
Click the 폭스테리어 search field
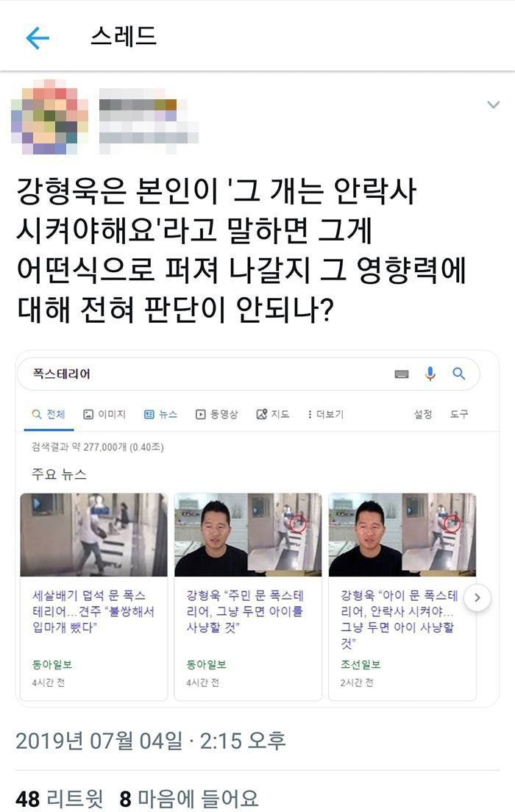248,374
